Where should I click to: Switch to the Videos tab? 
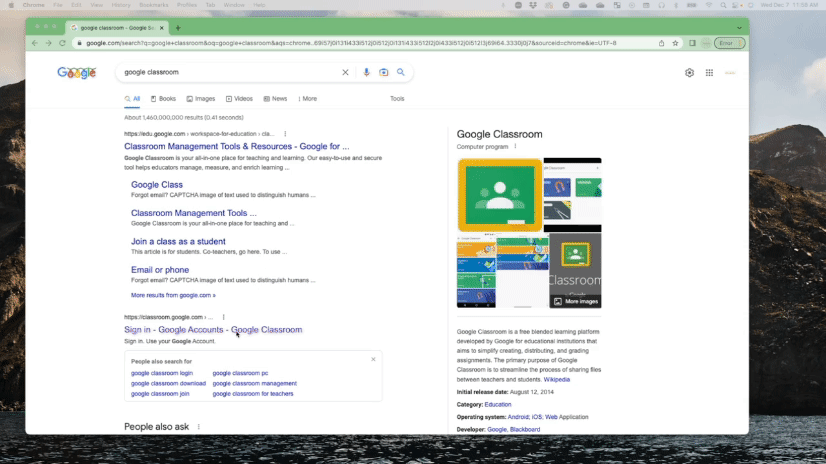coord(239,98)
